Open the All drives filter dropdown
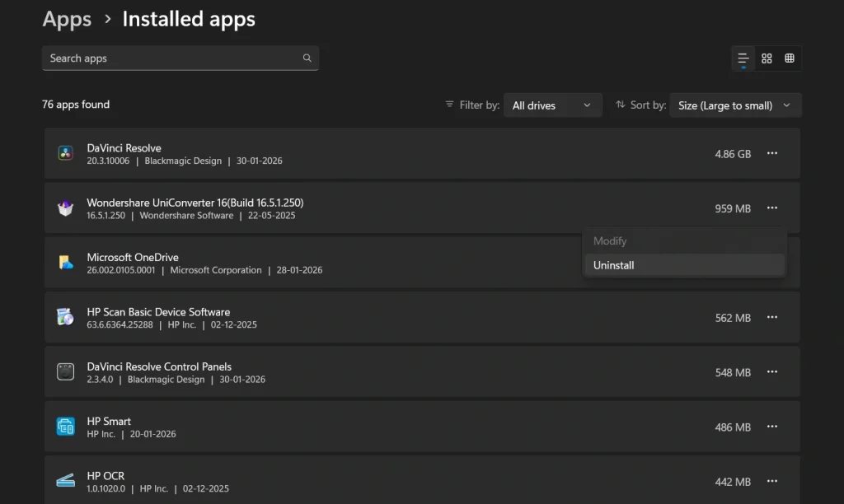 (x=552, y=105)
